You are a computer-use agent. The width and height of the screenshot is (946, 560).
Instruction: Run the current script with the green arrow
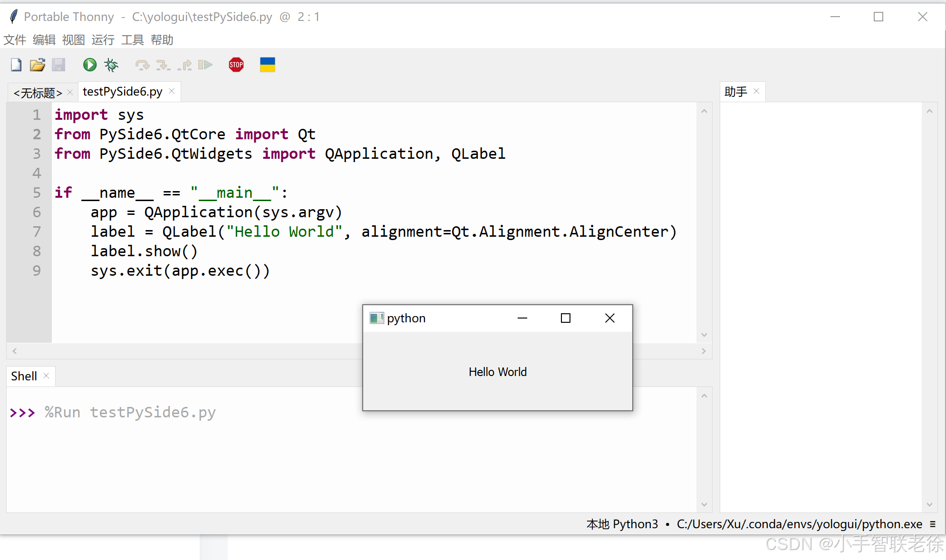point(89,65)
